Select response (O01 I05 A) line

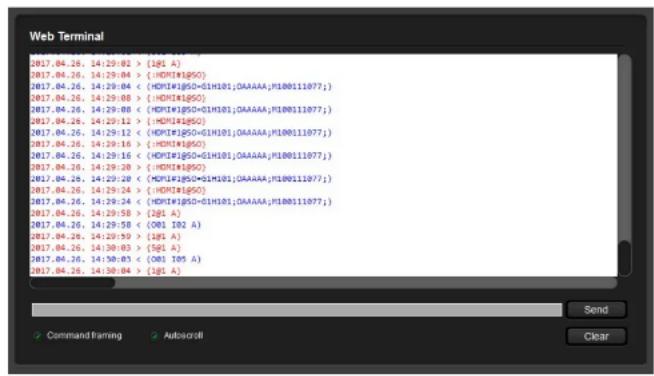click(x=116, y=259)
